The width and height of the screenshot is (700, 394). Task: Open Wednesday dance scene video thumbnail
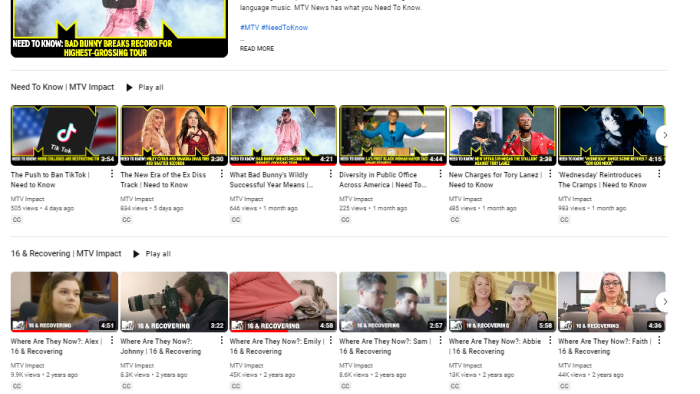tap(612, 135)
